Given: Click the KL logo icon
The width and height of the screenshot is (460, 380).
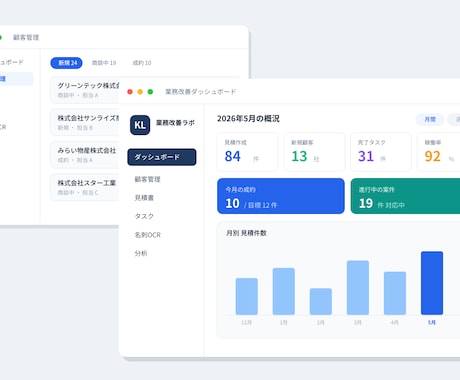Looking at the screenshot, I should coord(140,125).
